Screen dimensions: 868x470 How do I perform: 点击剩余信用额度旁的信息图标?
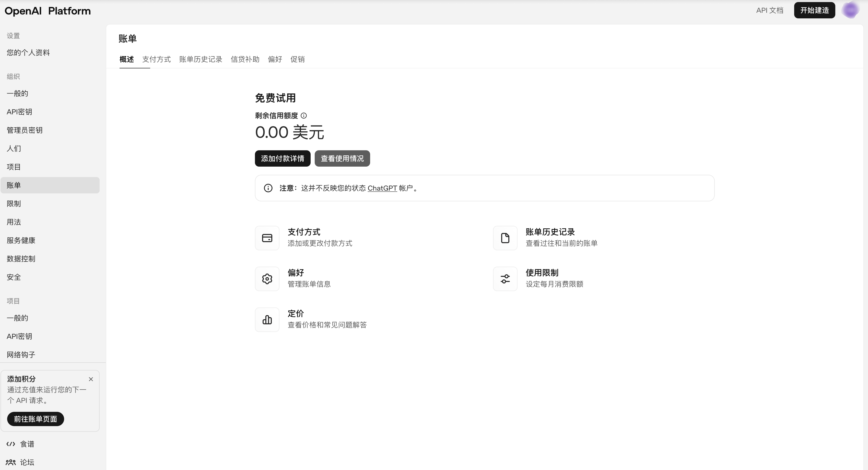pyautogui.click(x=304, y=116)
